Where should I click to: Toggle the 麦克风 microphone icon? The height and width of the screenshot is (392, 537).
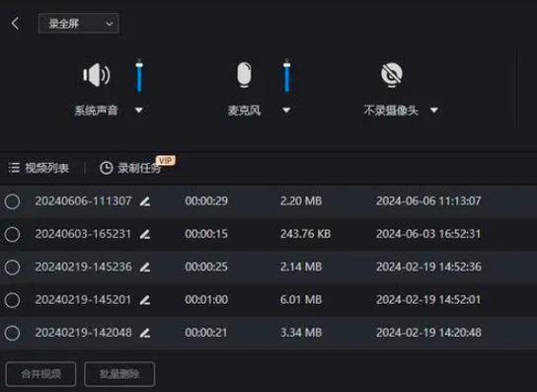pyautogui.click(x=244, y=75)
